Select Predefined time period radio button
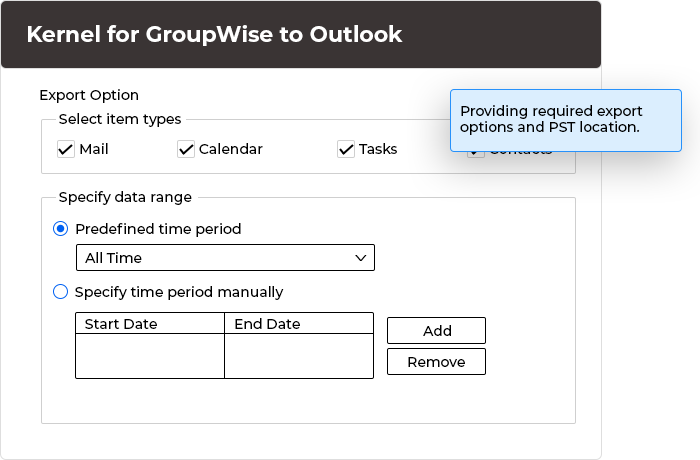The width and height of the screenshot is (700, 460). [60, 229]
